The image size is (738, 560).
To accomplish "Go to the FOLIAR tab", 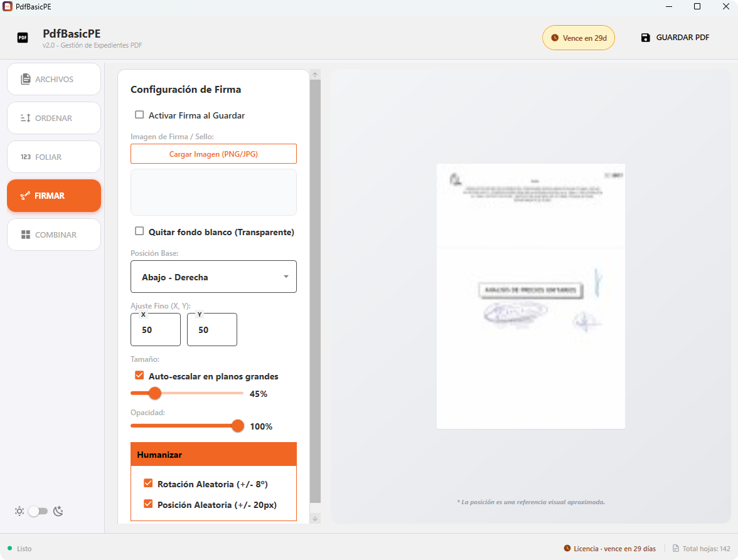I will pos(54,157).
